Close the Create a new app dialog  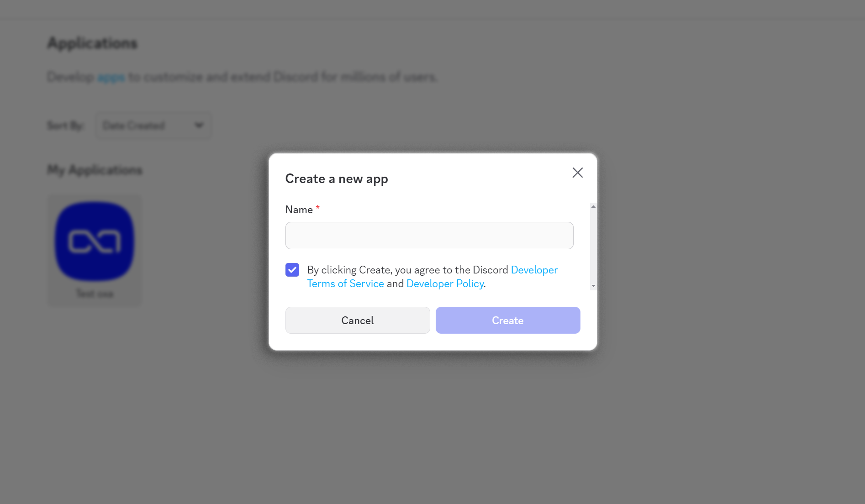click(x=577, y=173)
